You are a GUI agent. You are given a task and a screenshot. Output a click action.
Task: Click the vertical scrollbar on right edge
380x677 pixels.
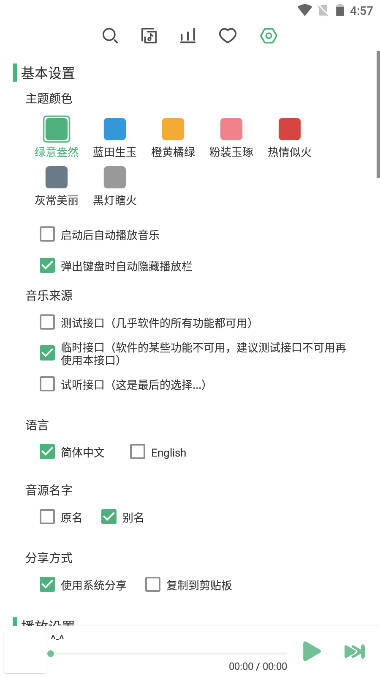pos(378,114)
